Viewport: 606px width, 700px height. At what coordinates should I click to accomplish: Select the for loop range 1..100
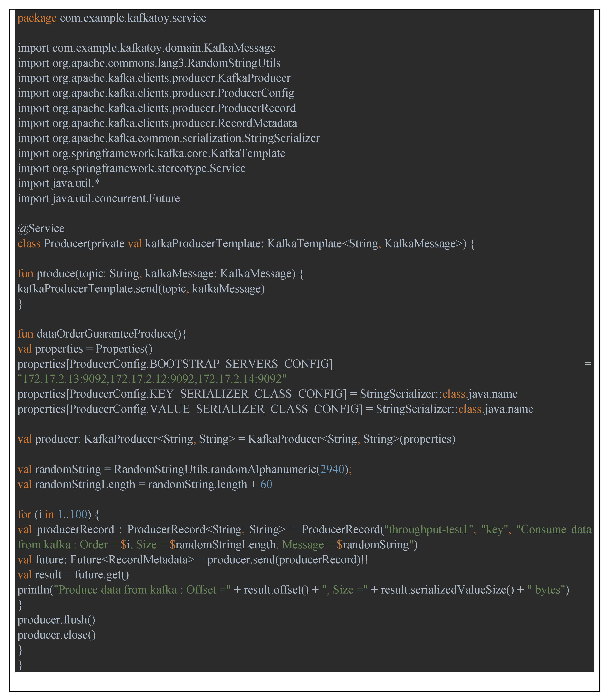(x=71, y=514)
